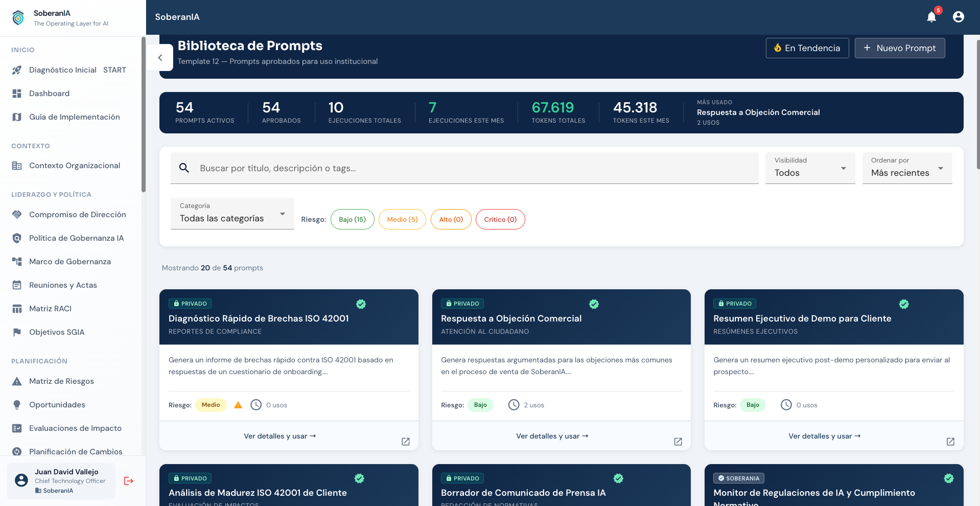Screen dimensions: 980x506
Task: Click the search magnifier icon
Action: pyautogui.click(x=184, y=168)
